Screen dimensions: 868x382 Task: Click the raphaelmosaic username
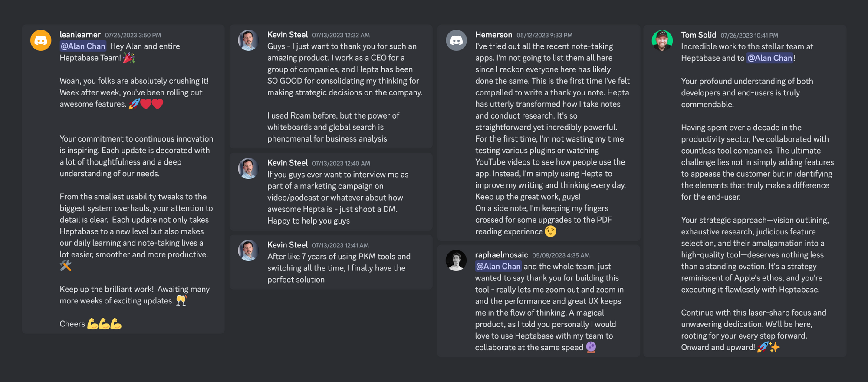[501, 255]
